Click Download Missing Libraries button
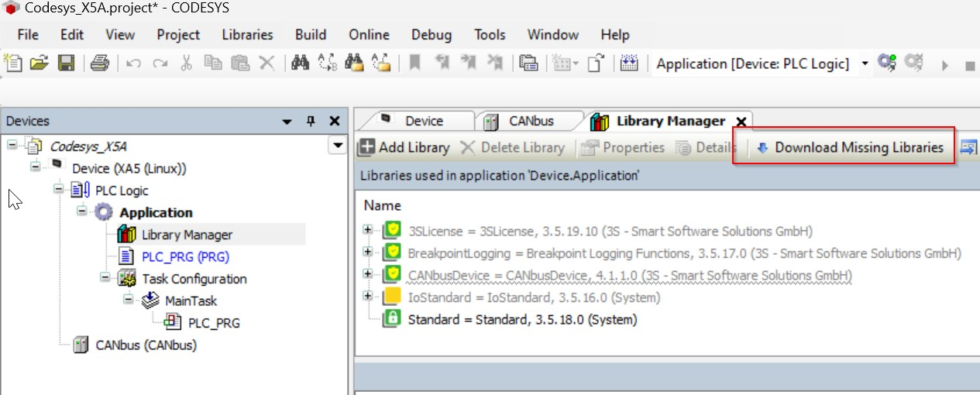This screenshot has height=395, width=980. 850,147
